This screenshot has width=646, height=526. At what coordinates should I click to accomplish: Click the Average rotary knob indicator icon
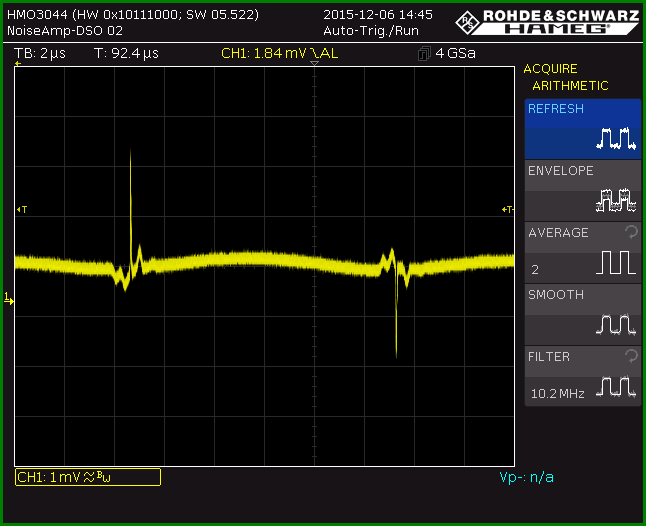click(631, 232)
